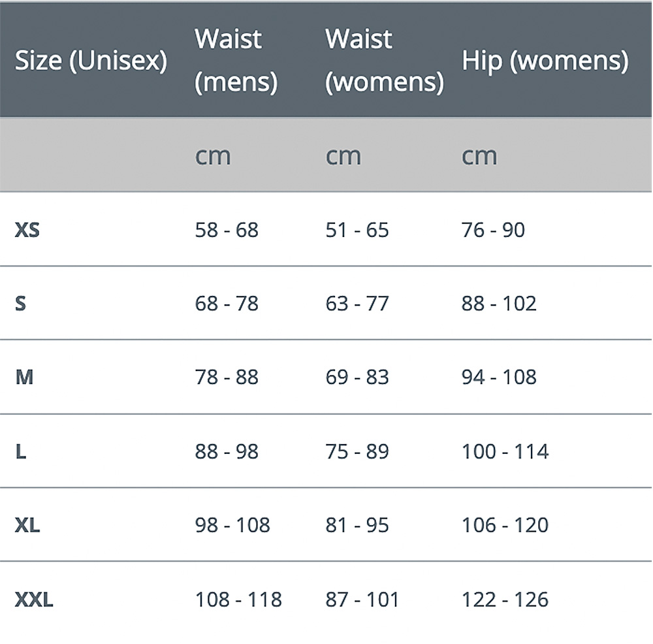Select the 108 - 118 mens waist cell
Screen dimensions: 653x644
pyautogui.click(x=238, y=600)
